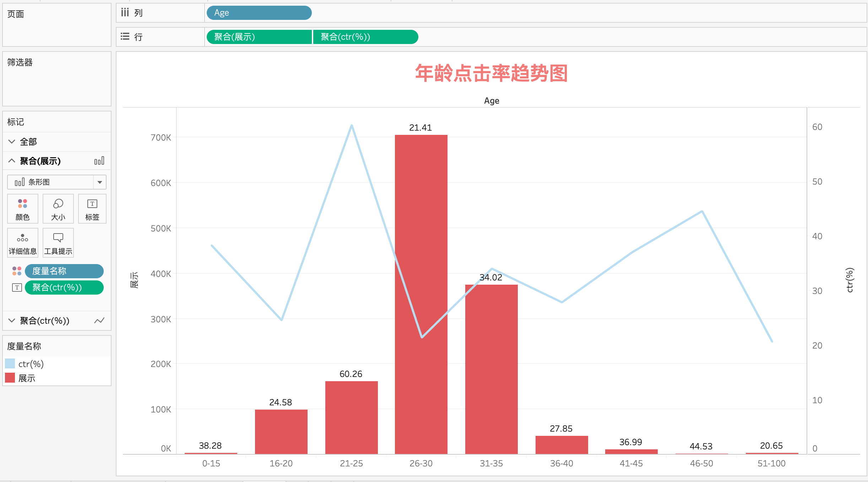Open the 大小 size card
This screenshot has width=868, height=482.
58,209
